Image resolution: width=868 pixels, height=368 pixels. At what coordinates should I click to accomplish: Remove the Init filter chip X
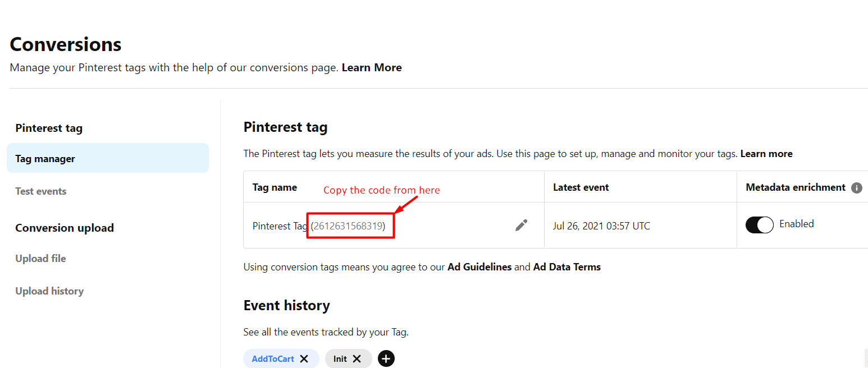coord(357,358)
